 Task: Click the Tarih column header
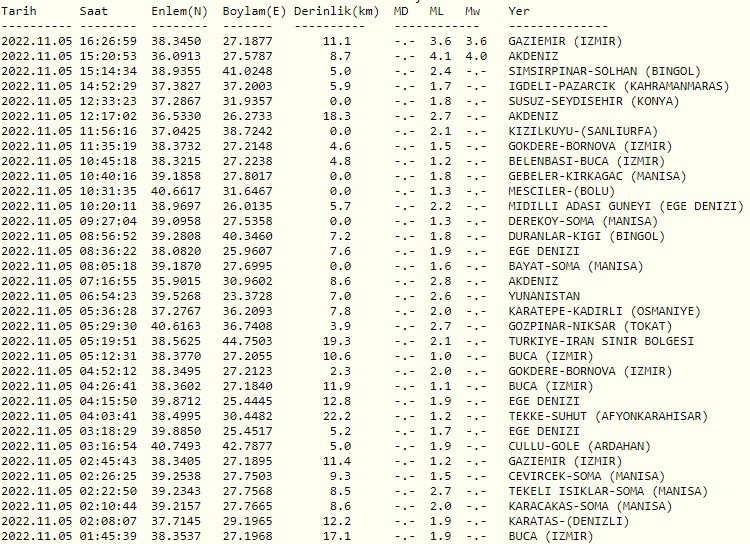coord(21,10)
